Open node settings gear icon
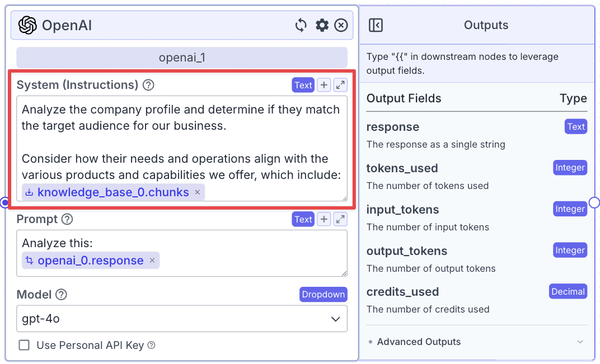The image size is (600, 364). pyautogui.click(x=322, y=25)
